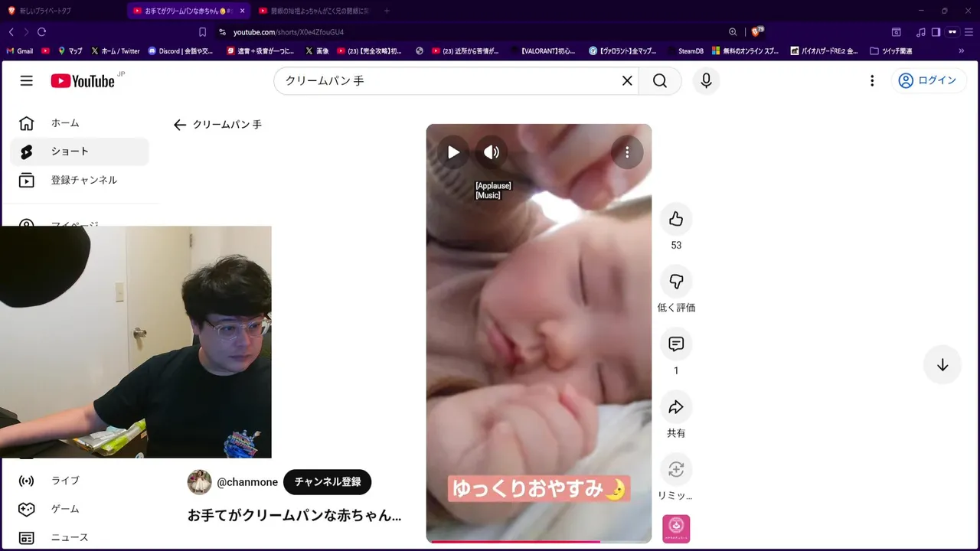Open the マップ bookmark
The height and width of the screenshot is (551, 980).
coord(70,51)
